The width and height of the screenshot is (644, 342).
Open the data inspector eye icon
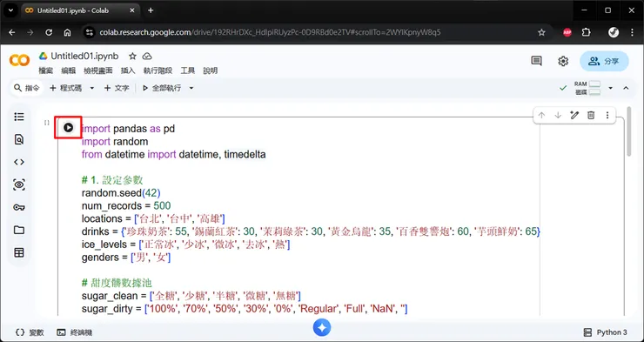(19, 184)
